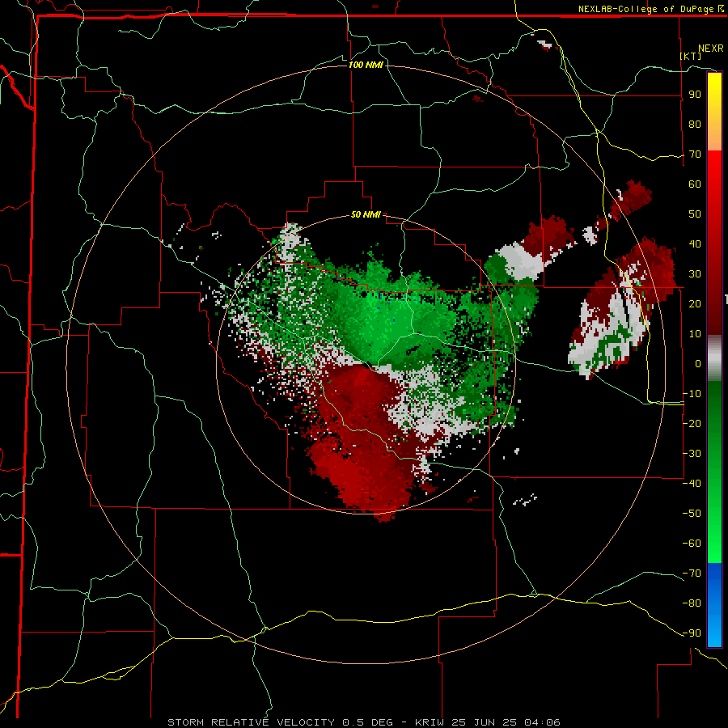Click the positive 30 scale label
The image size is (728, 728).
pos(695,274)
